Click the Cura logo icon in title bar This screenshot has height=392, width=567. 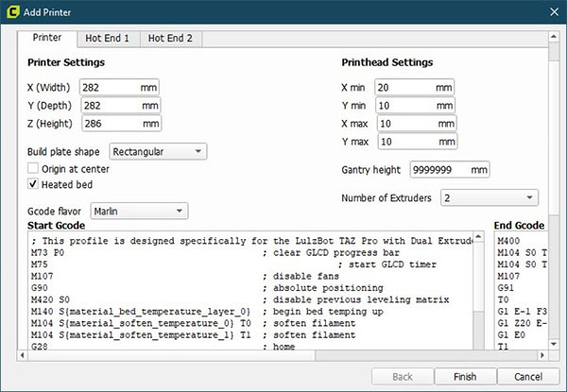pyautogui.click(x=12, y=13)
